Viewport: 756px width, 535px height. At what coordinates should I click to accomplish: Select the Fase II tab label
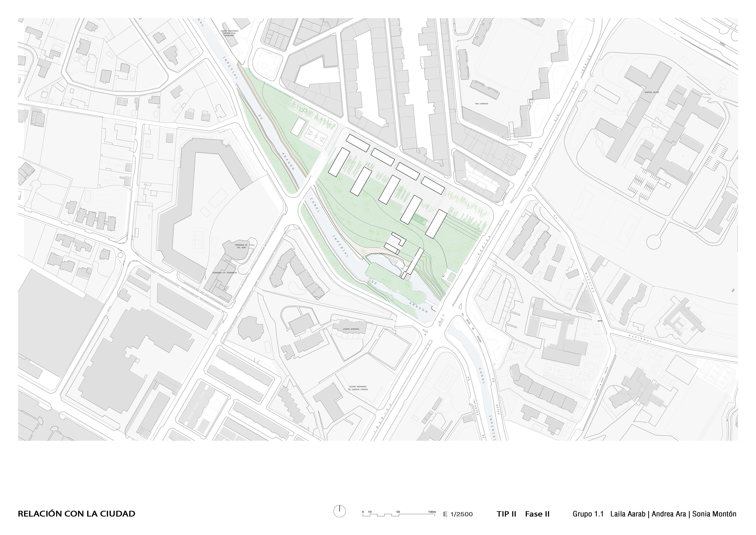(537, 514)
